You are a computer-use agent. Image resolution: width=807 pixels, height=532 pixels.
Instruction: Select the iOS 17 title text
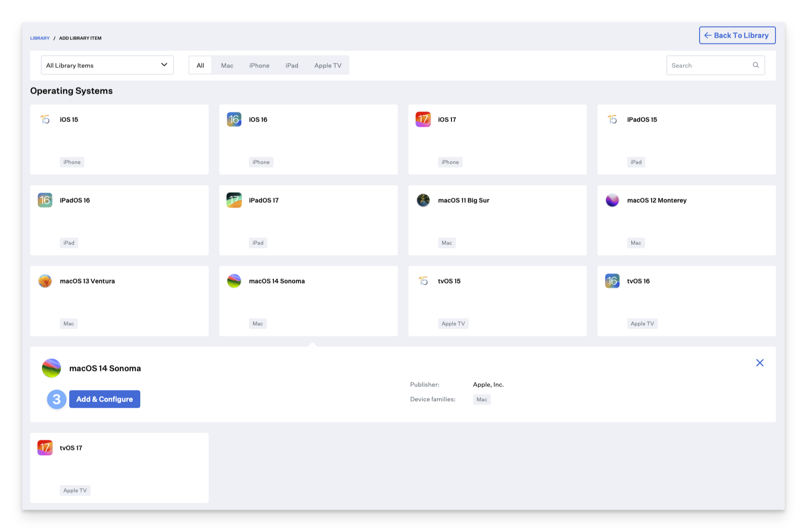pyautogui.click(x=447, y=119)
